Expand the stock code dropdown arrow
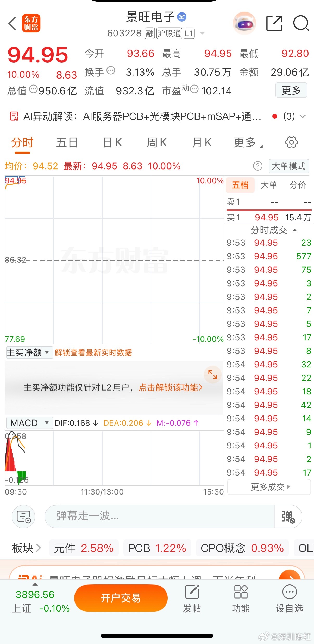The height and width of the screenshot is (644, 314). tap(202, 33)
